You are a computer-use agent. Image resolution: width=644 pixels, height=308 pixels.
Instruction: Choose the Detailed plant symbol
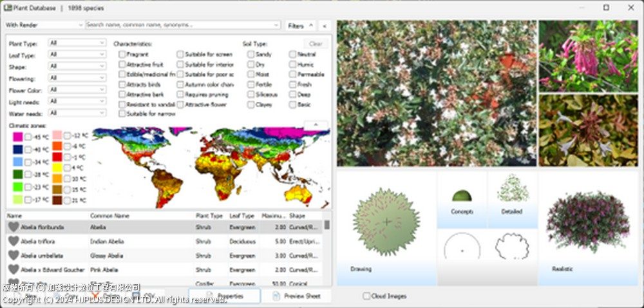click(x=512, y=188)
